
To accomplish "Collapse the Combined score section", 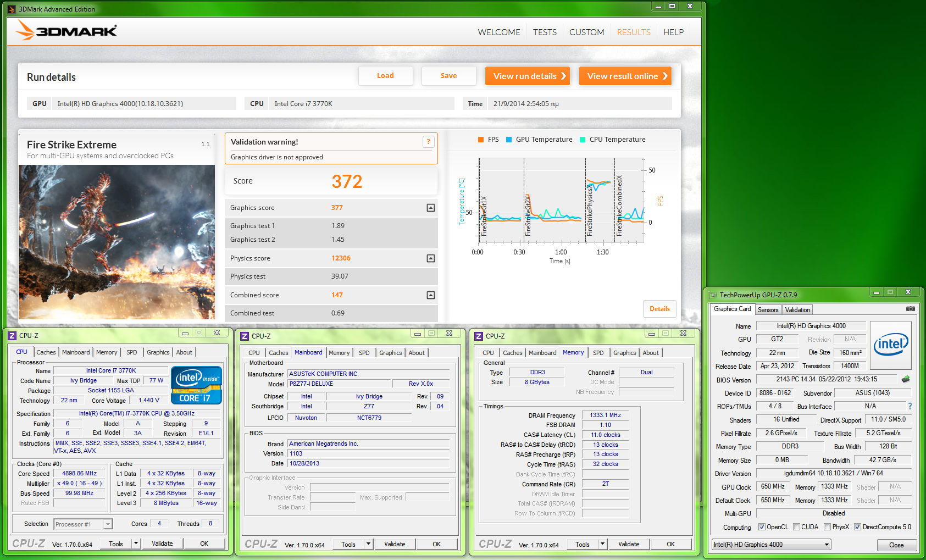I will click(x=431, y=295).
